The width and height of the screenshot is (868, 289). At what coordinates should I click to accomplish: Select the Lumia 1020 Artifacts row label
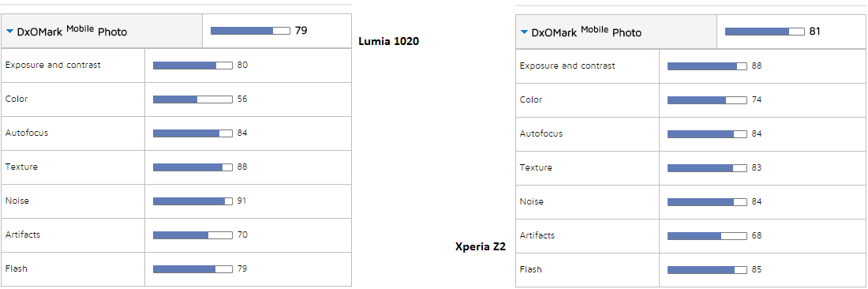23,235
